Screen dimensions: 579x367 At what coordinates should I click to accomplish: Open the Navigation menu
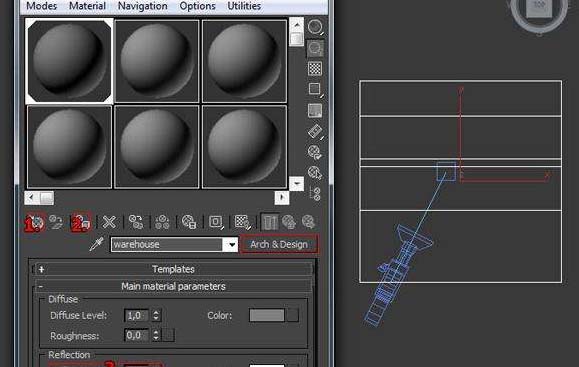click(143, 6)
